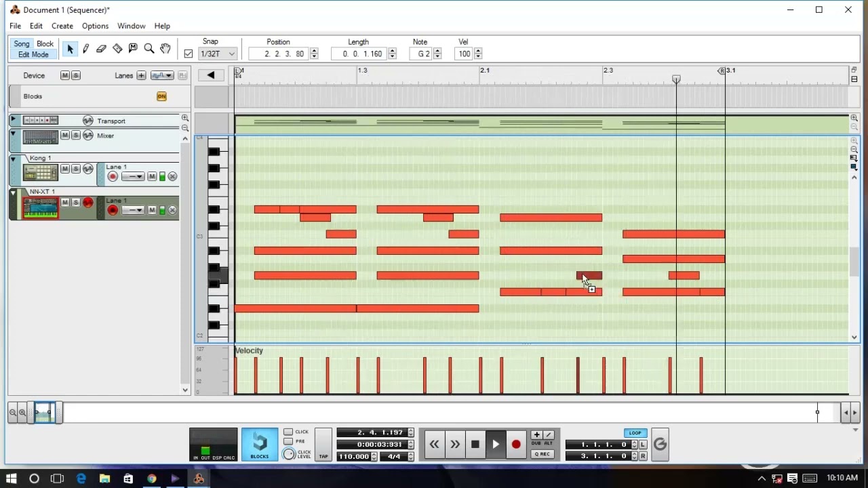The height and width of the screenshot is (488, 868).
Task: Solo the Mixer track
Action: pyautogui.click(x=76, y=136)
